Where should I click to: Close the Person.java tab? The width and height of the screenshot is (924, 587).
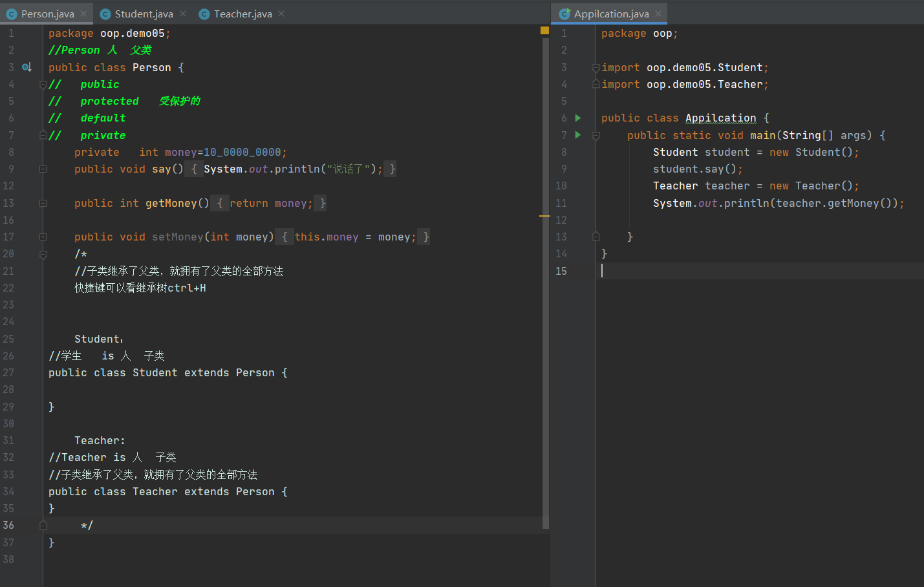click(83, 14)
